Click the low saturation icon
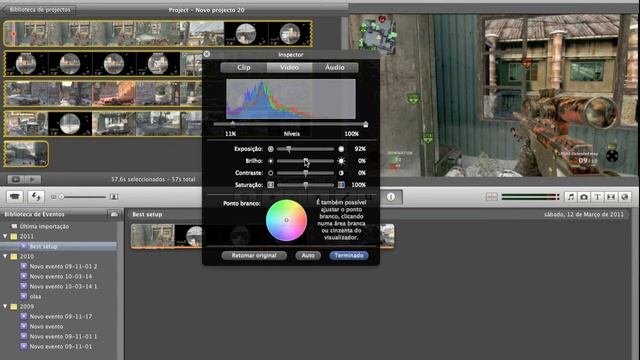The height and width of the screenshot is (360, 640). [x=270, y=185]
